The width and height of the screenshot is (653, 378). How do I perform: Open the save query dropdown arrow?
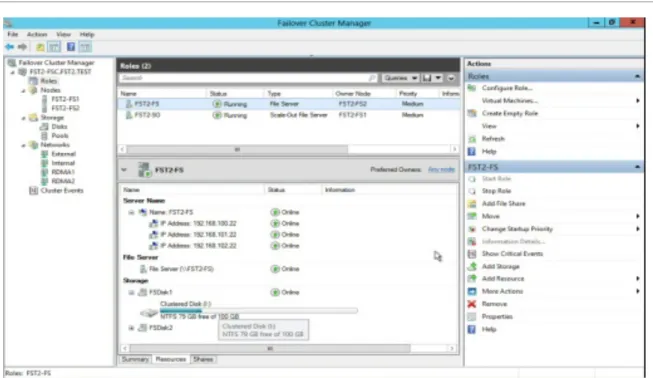coord(438,78)
